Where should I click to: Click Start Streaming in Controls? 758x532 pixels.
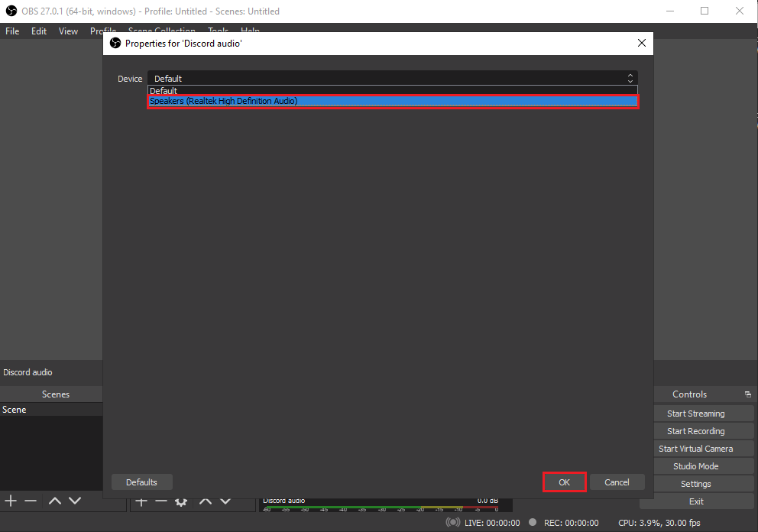695,414
